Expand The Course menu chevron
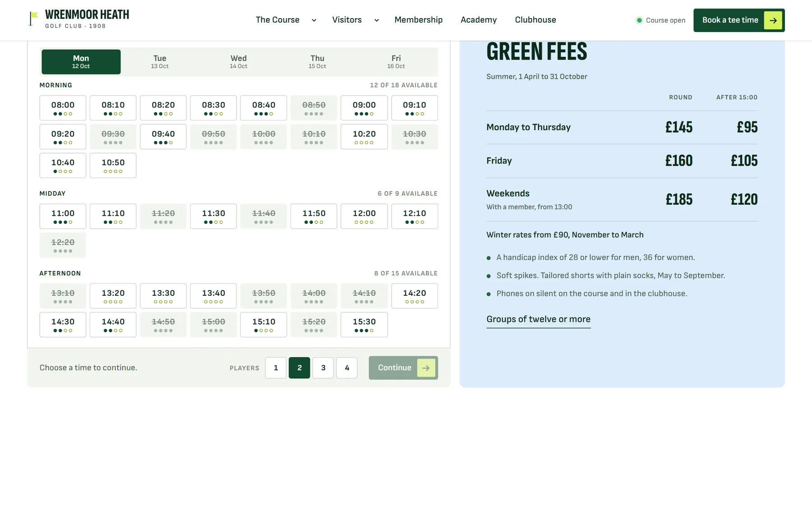This screenshot has height=508, width=812. tap(314, 20)
